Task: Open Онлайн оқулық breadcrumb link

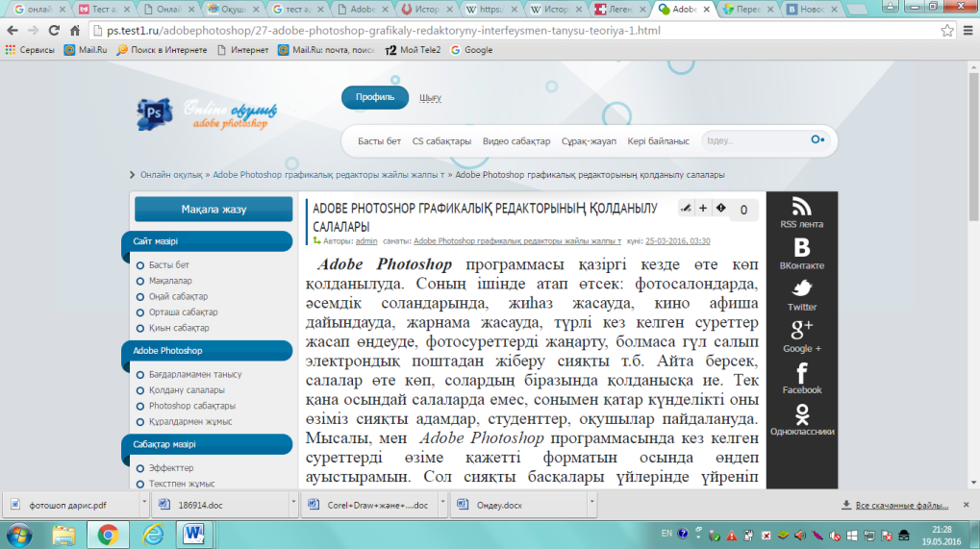Action: 171,175
